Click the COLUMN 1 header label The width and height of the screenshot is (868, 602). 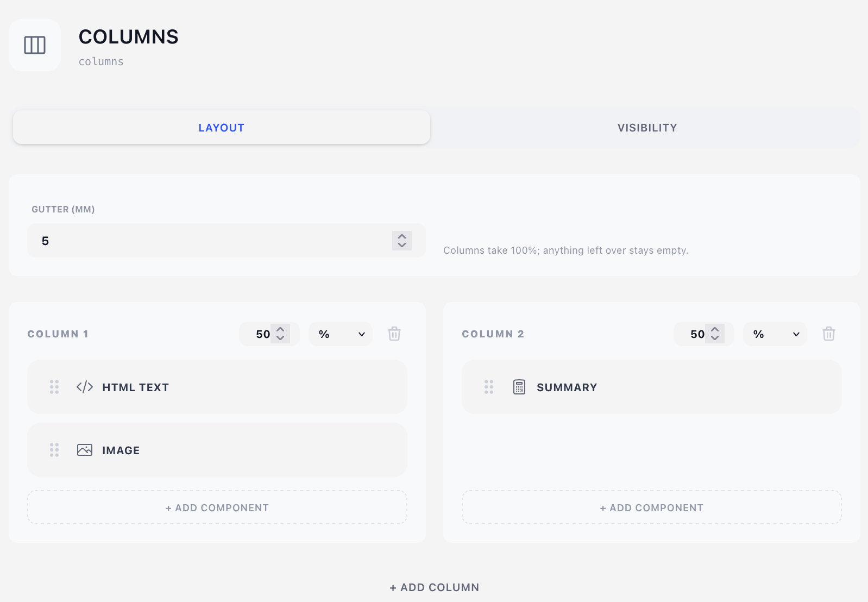(58, 334)
